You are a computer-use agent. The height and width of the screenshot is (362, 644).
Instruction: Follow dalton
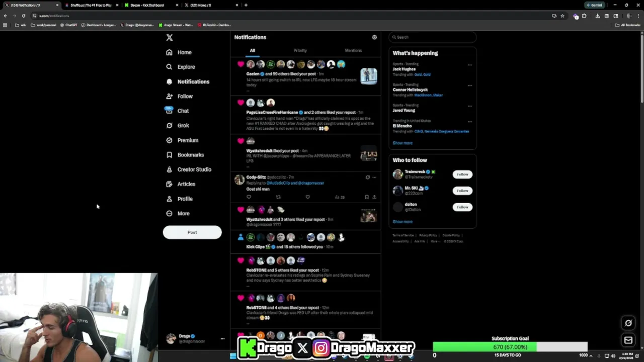click(x=462, y=207)
